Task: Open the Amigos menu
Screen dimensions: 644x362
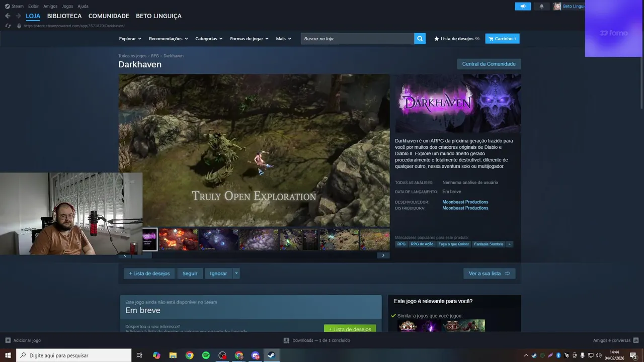Action: (x=50, y=6)
